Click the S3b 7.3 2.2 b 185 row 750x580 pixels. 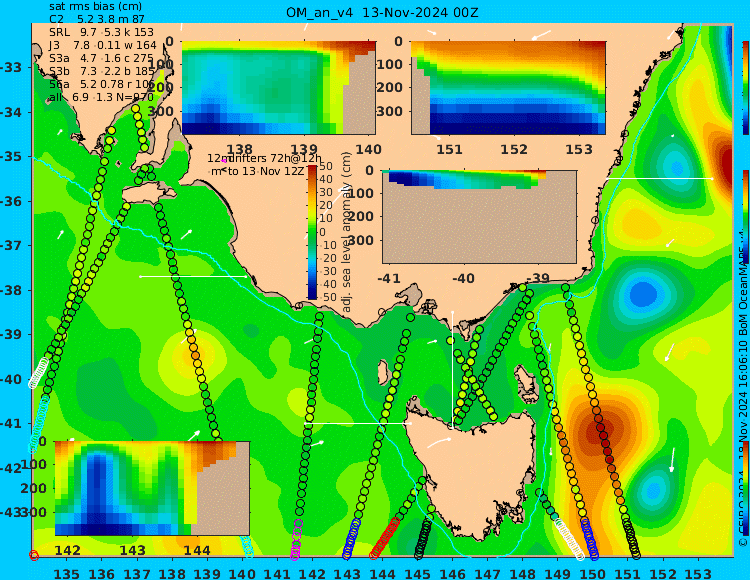pyautogui.click(x=102, y=71)
